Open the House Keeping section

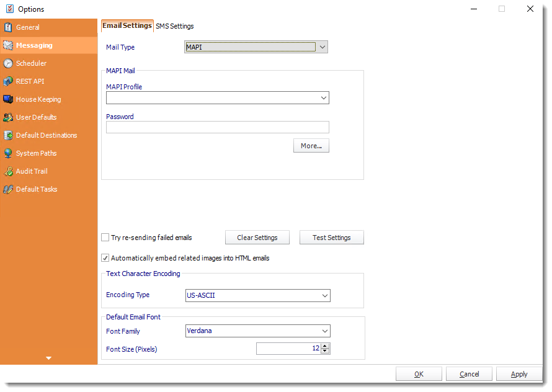tap(38, 99)
